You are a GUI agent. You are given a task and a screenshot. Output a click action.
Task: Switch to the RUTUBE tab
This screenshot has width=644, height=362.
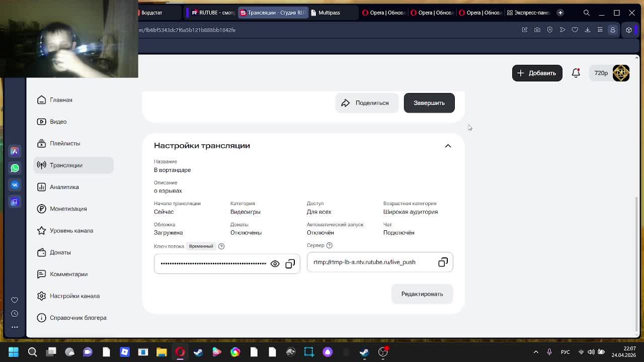[212, 13]
